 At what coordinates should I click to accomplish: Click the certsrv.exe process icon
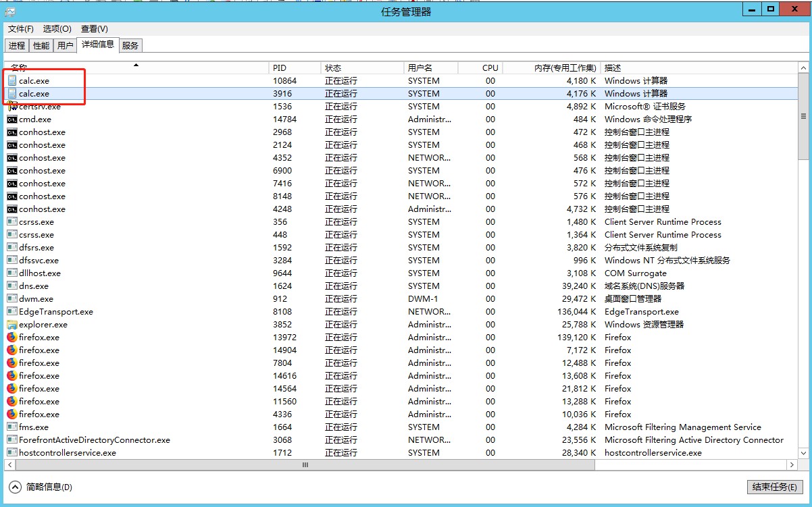click(x=12, y=106)
